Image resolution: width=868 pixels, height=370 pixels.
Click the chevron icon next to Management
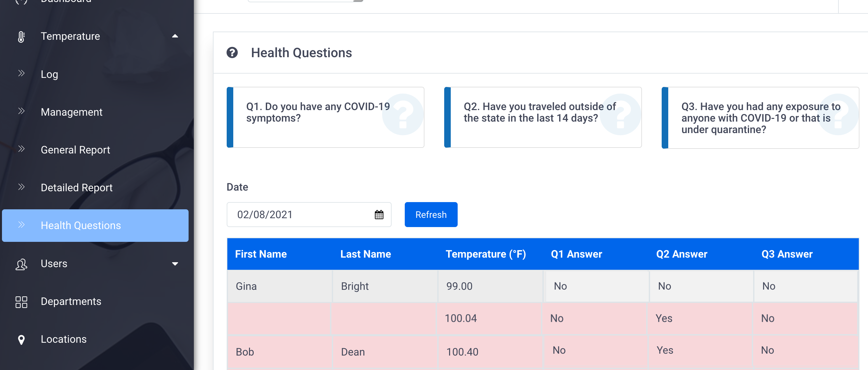pos(21,111)
